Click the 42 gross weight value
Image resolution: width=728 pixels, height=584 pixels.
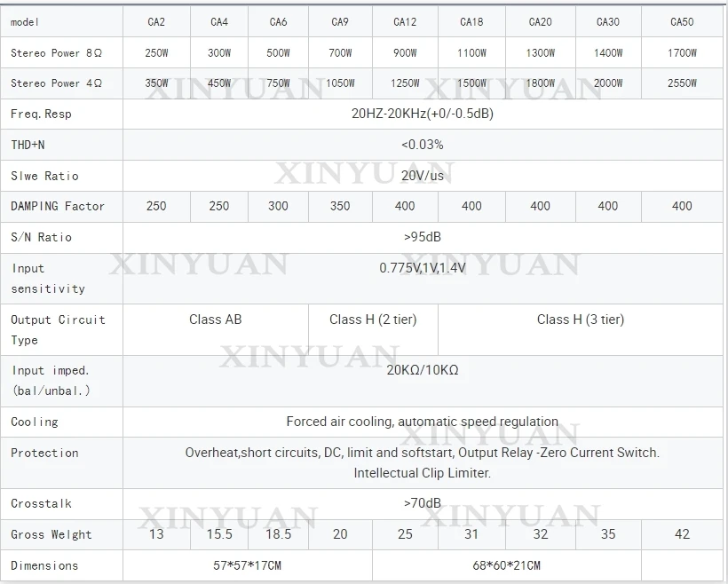pos(682,534)
